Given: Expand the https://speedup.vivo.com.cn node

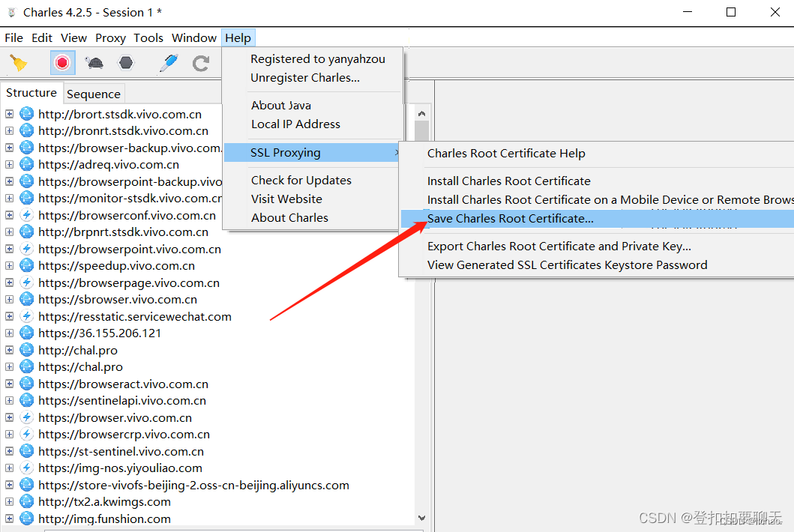Looking at the screenshot, I should click(9, 266).
